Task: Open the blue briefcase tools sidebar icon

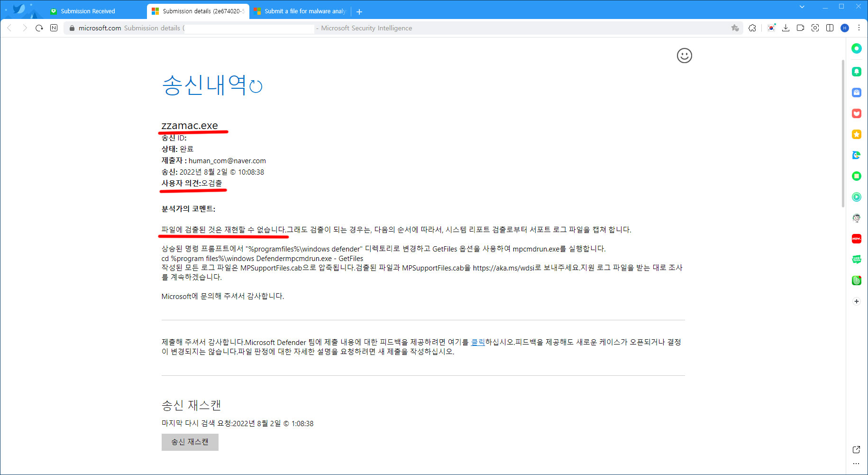Action: [x=856, y=93]
